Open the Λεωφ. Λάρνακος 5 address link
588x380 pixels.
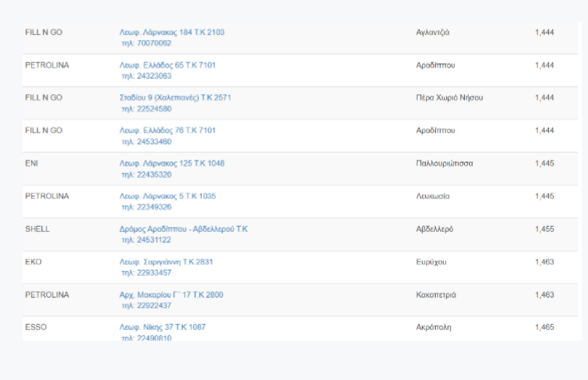pyautogui.click(x=167, y=196)
